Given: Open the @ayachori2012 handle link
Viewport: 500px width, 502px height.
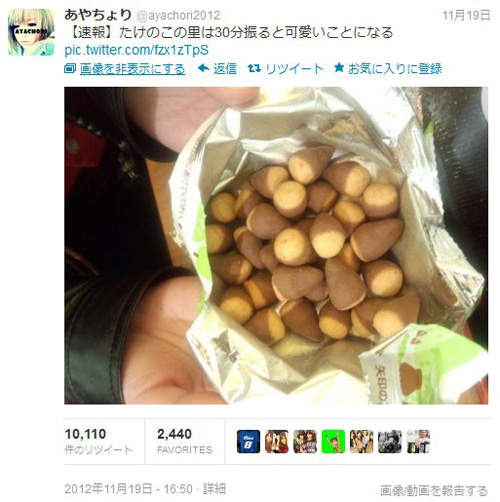Looking at the screenshot, I should pos(178,15).
